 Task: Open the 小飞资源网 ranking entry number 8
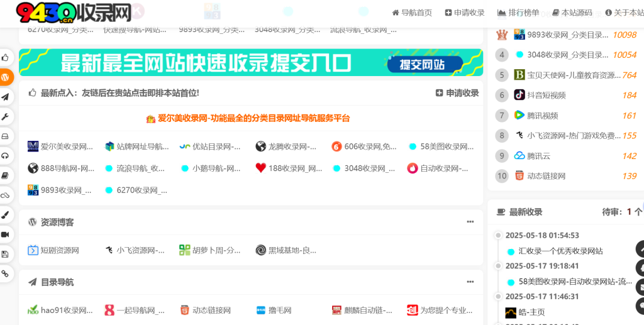tap(574, 135)
